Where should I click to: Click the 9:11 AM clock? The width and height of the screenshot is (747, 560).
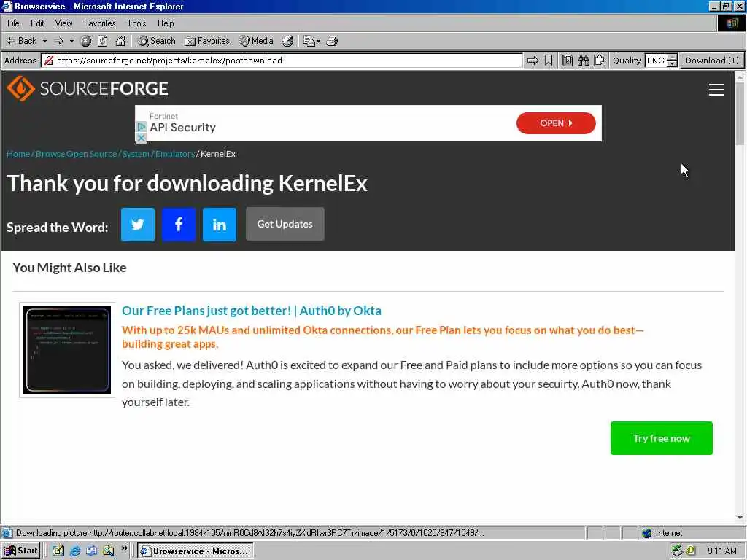click(x=722, y=551)
